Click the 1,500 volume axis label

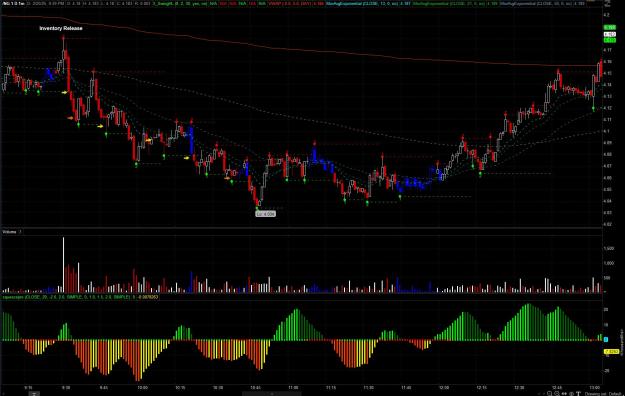point(609,248)
